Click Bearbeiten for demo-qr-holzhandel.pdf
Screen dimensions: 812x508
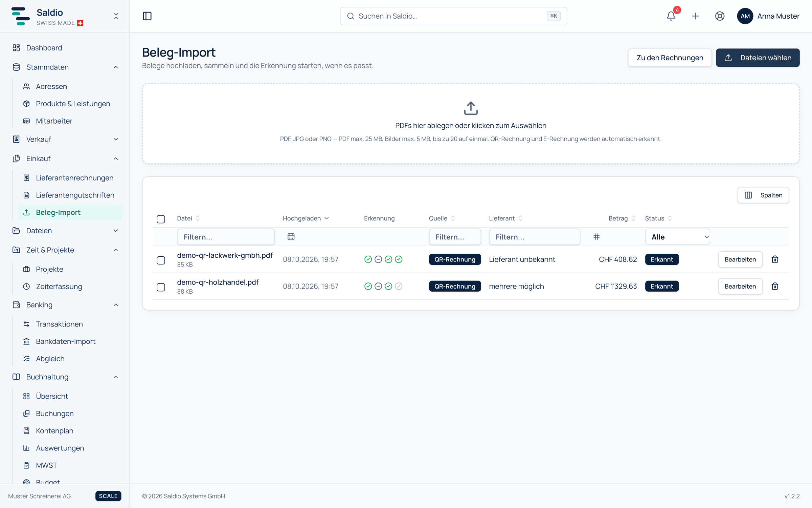(740, 287)
